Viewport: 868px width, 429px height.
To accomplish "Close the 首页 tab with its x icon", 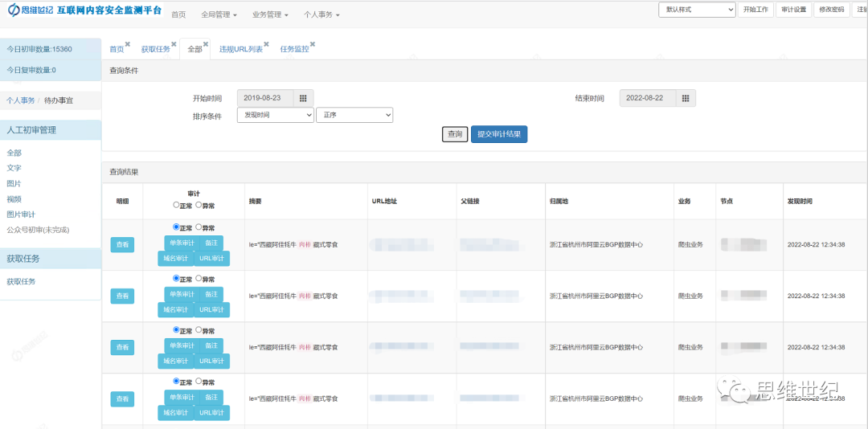I will pyautogui.click(x=127, y=44).
